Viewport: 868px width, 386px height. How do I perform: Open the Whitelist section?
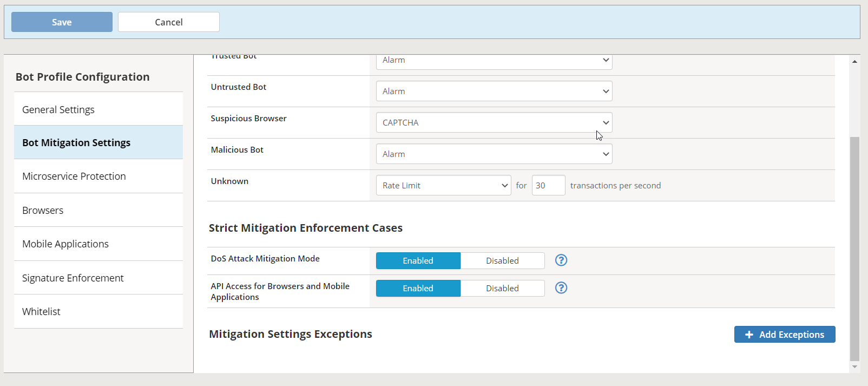point(98,312)
